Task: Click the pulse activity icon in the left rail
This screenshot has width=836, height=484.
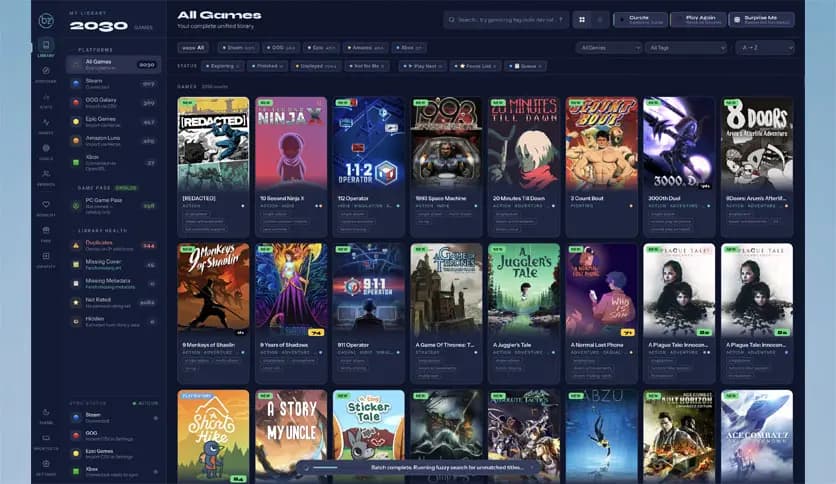Action: point(46,123)
